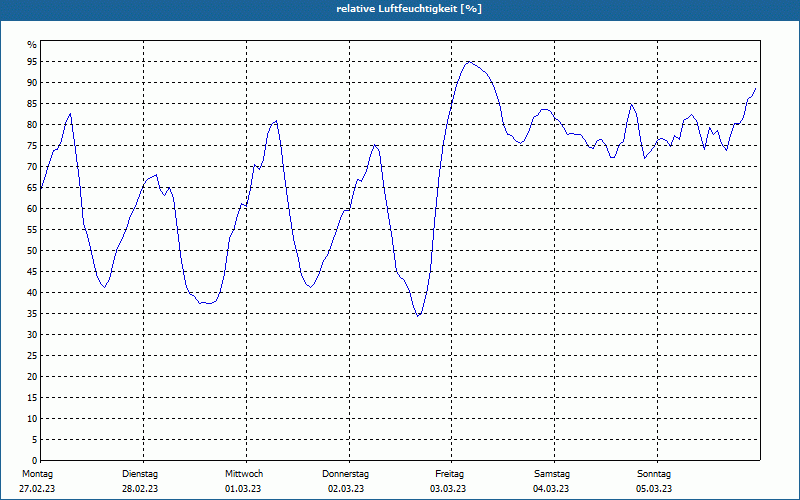Click the '35' y-axis value
The image size is (800, 500).
(x=32, y=314)
